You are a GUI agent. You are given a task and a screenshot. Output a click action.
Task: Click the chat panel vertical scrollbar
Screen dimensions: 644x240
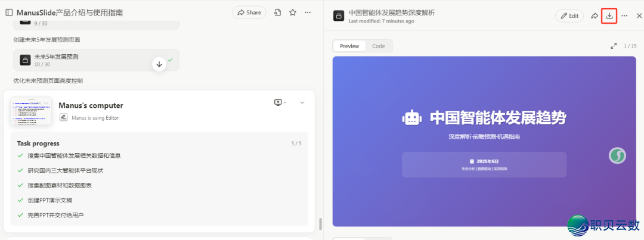(320, 223)
